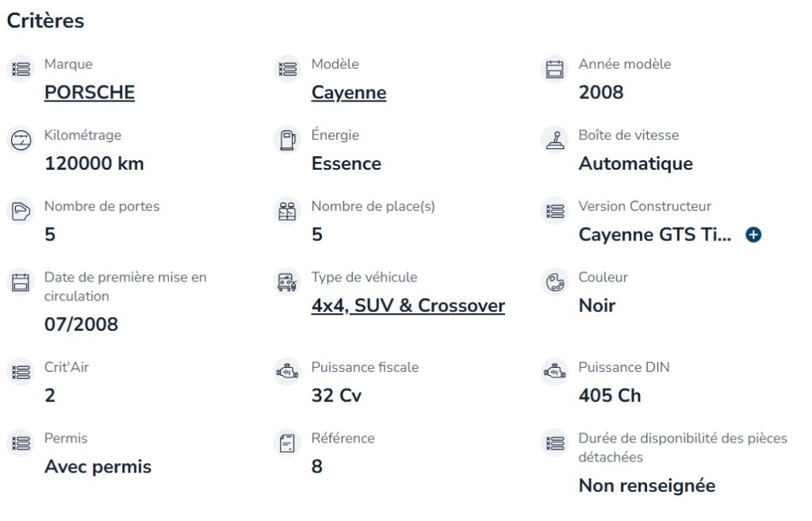812x521 pixels.
Task: Select the 120000 km mileage value
Action: 94,163
